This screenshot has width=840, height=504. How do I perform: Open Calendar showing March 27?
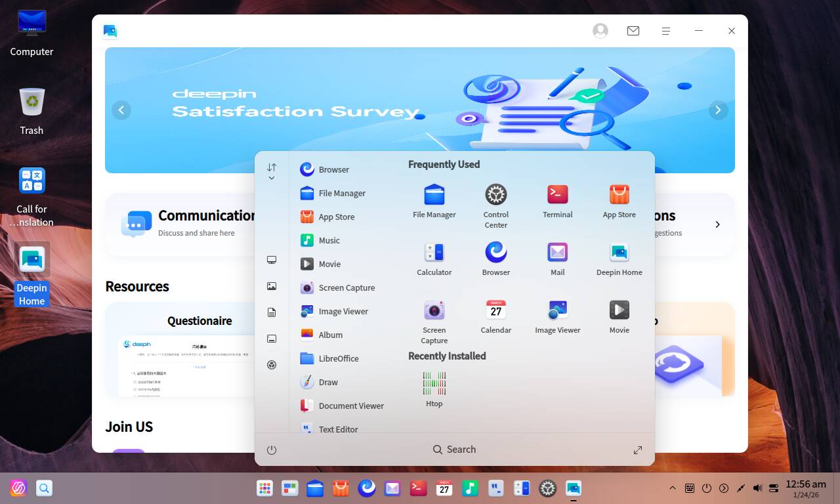pyautogui.click(x=495, y=310)
